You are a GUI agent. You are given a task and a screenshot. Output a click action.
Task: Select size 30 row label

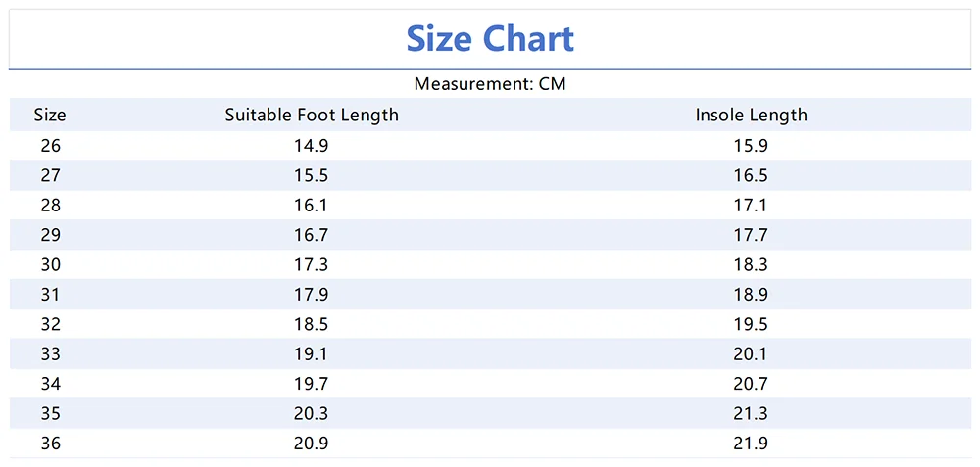50,265
